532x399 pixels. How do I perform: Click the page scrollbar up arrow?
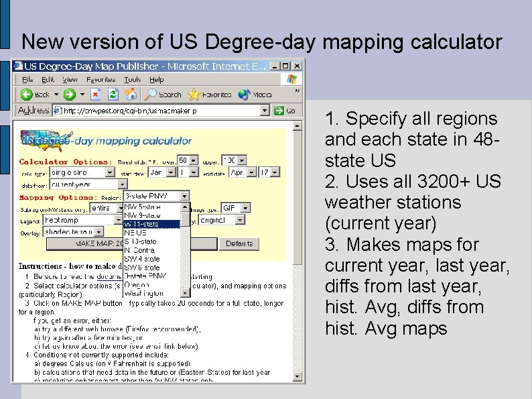click(x=297, y=126)
